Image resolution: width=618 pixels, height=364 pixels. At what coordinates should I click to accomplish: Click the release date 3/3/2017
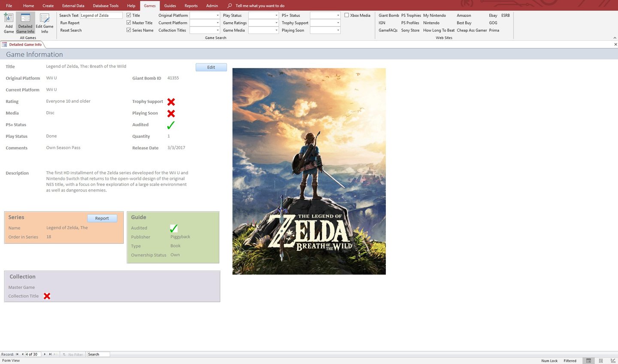coord(176,148)
